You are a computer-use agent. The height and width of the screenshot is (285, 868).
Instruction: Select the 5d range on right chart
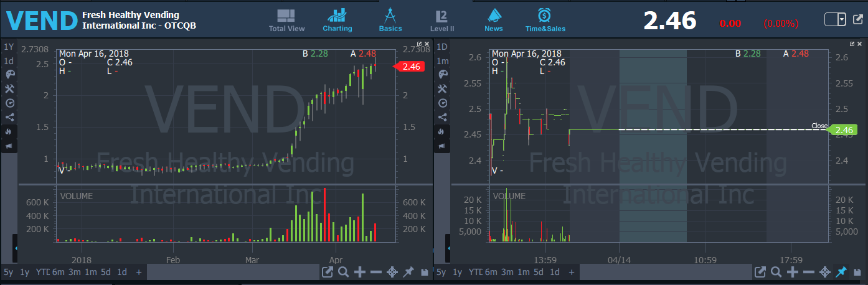click(539, 272)
